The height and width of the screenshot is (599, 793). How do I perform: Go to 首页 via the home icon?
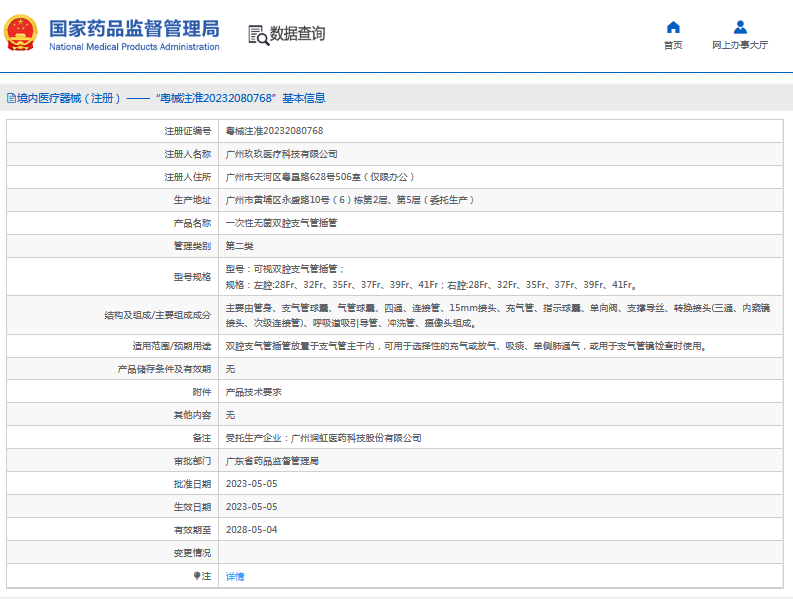tap(673, 27)
